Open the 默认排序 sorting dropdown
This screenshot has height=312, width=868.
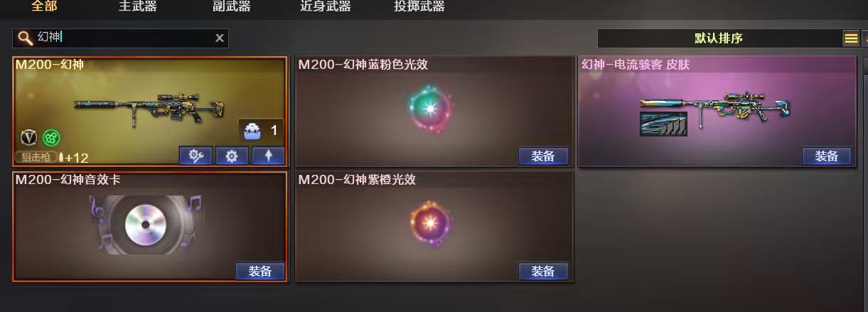[x=719, y=38]
